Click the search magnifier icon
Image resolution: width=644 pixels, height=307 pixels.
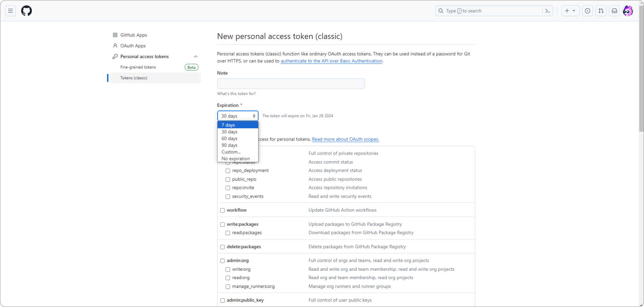click(x=441, y=11)
